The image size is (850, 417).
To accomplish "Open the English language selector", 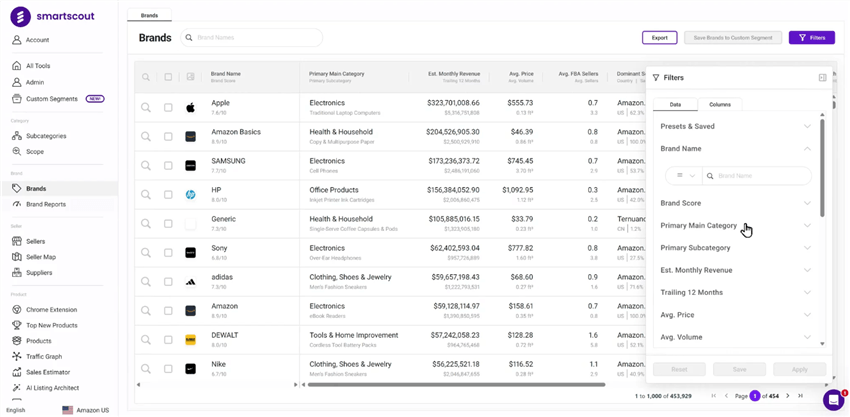I will tap(16, 410).
